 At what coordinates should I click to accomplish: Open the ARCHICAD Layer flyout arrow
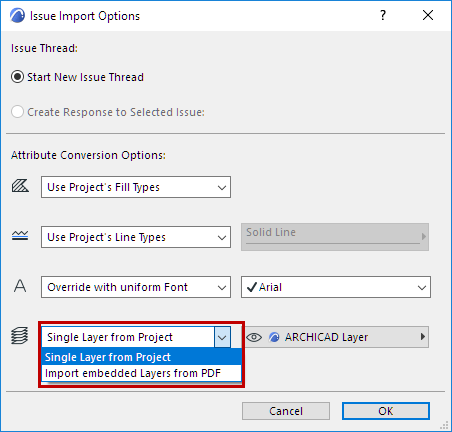pyautogui.click(x=423, y=336)
